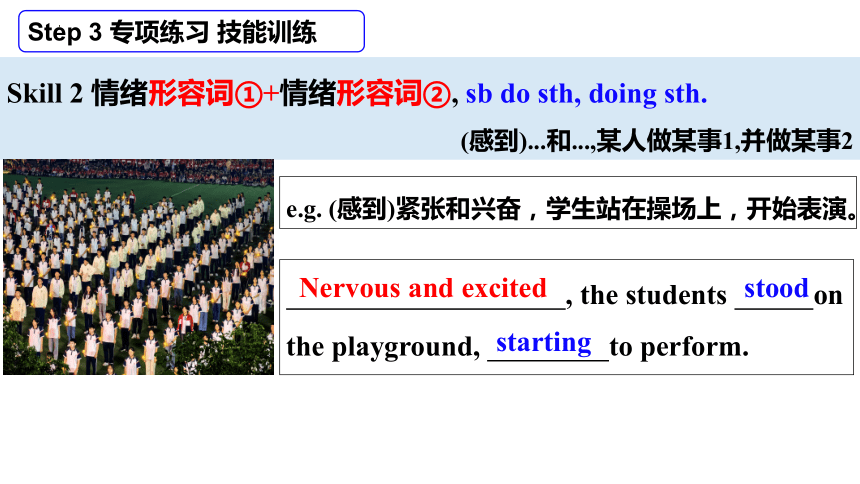Select the red answer 'Nervous and excited'
The image size is (860, 484).
423,289
